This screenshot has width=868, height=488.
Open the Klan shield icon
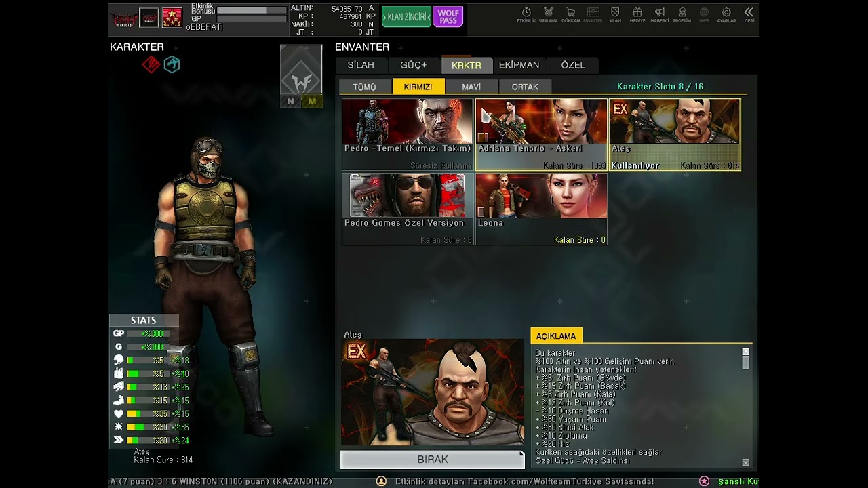pos(615,15)
